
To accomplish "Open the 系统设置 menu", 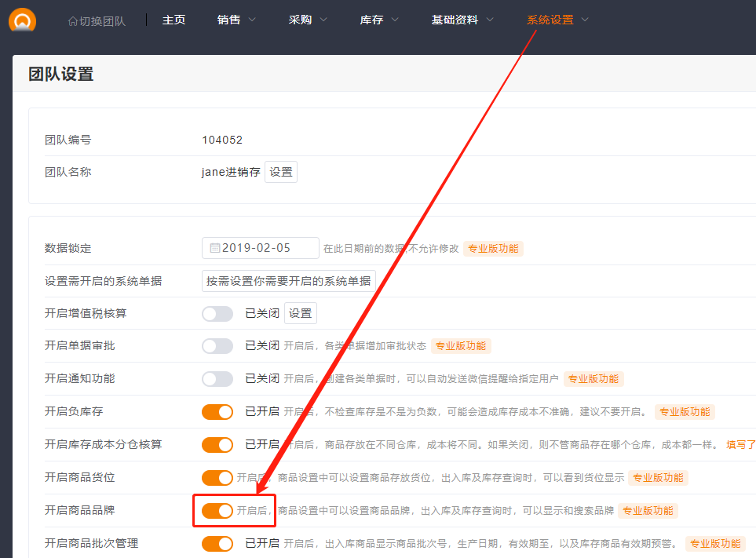I will click(557, 20).
